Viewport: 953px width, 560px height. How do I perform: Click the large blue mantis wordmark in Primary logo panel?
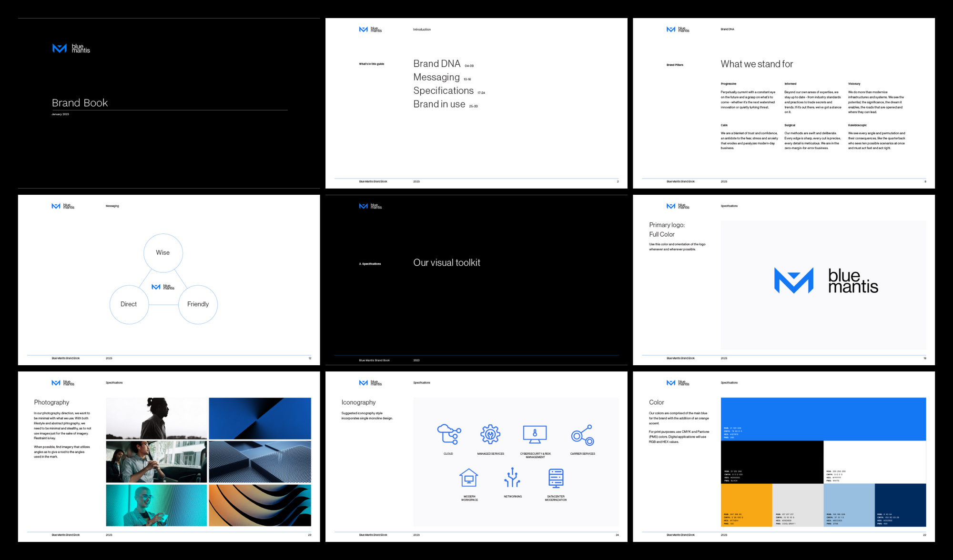tap(853, 281)
